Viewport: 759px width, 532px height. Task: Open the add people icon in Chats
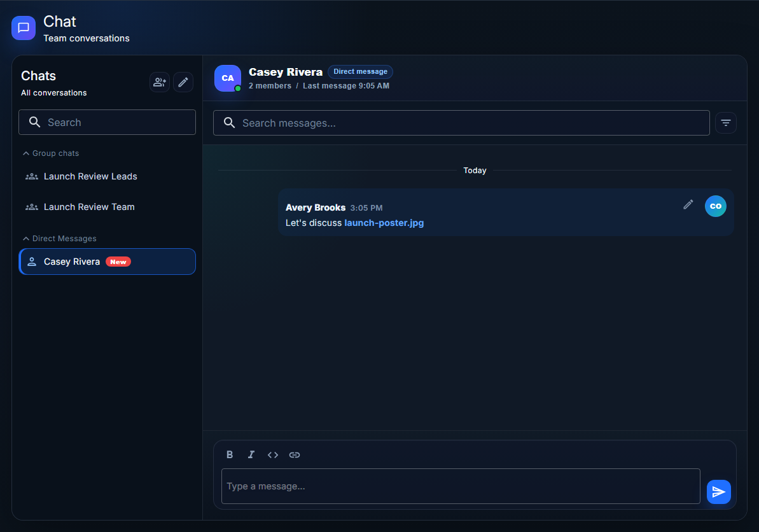click(159, 82)
